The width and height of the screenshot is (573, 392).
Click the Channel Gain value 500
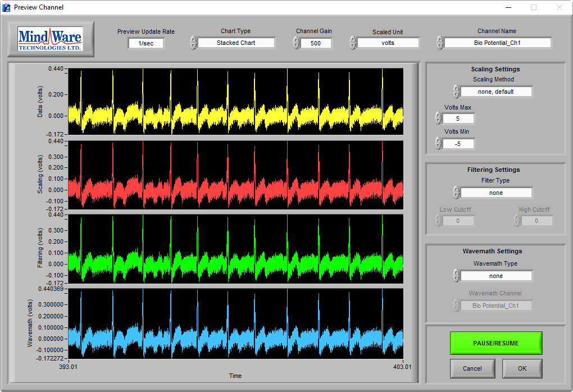pyautogui.click(x=316, y=43)
